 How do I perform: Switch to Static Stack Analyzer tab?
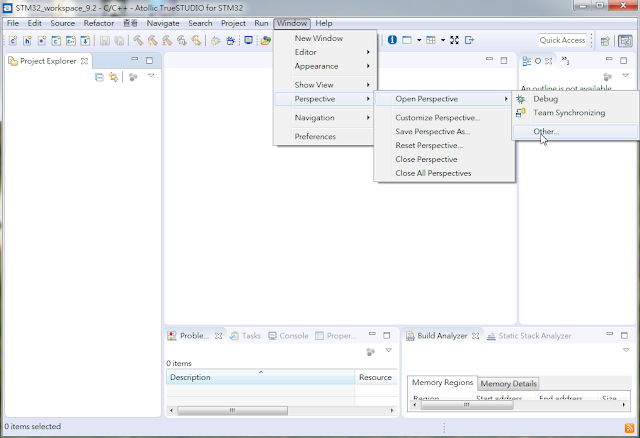pos(529,336)
